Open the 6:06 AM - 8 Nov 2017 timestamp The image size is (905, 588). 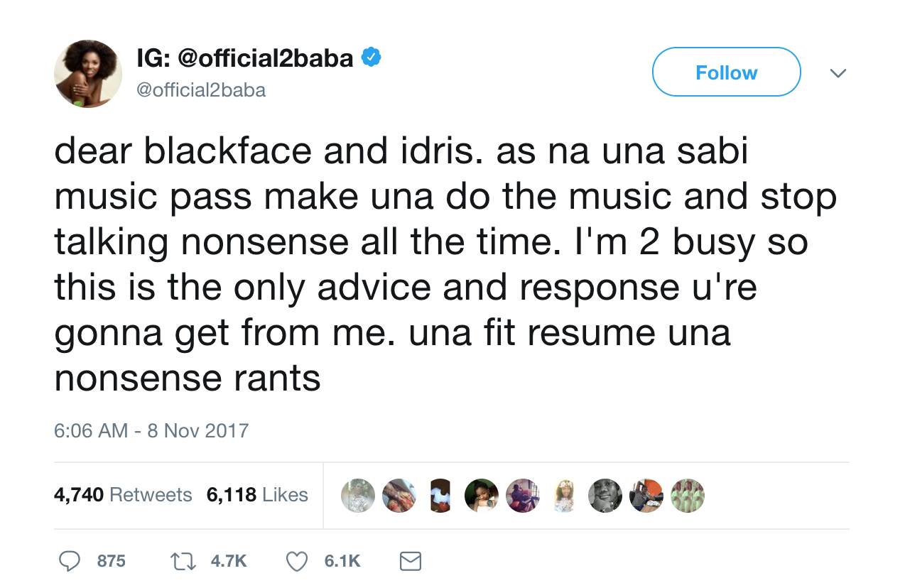pos(151,430)
